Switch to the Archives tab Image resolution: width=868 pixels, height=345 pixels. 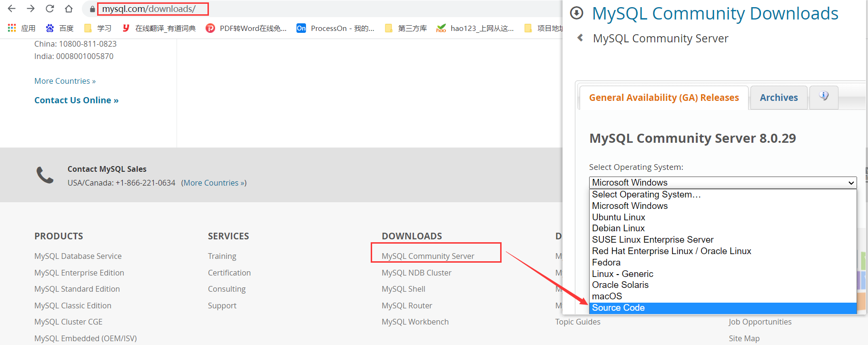pyautogui.click(x=779, y=98)
